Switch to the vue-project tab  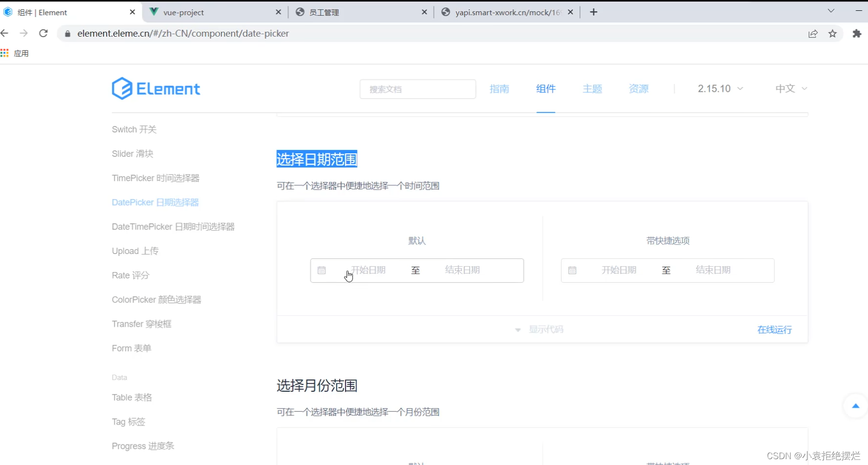(215, 12)
